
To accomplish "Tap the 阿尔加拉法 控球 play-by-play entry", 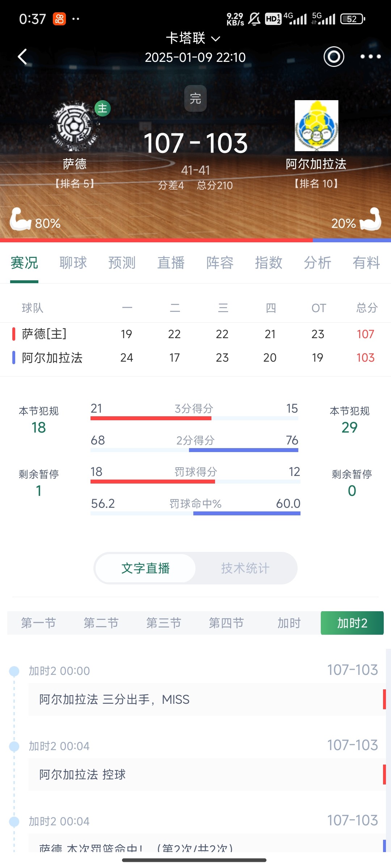I will (206, 774).
